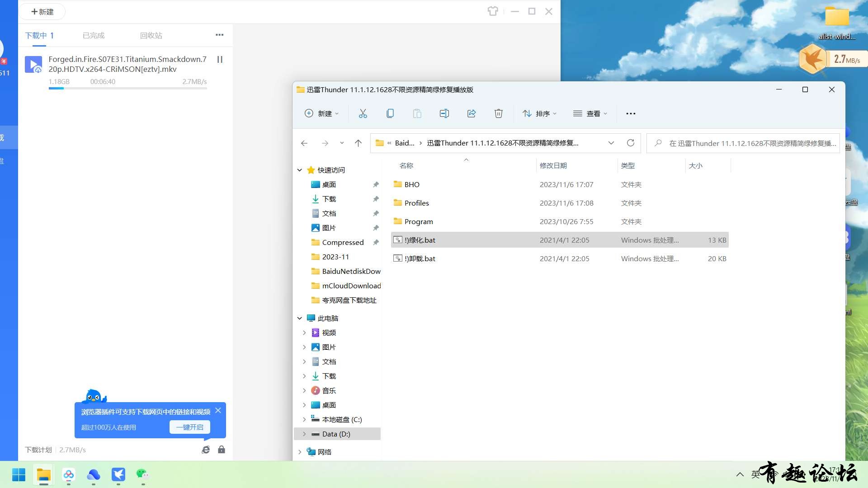Select the !)卸载.bat file
This screenshot has height=488, width=868.
(x=560, y=258)
